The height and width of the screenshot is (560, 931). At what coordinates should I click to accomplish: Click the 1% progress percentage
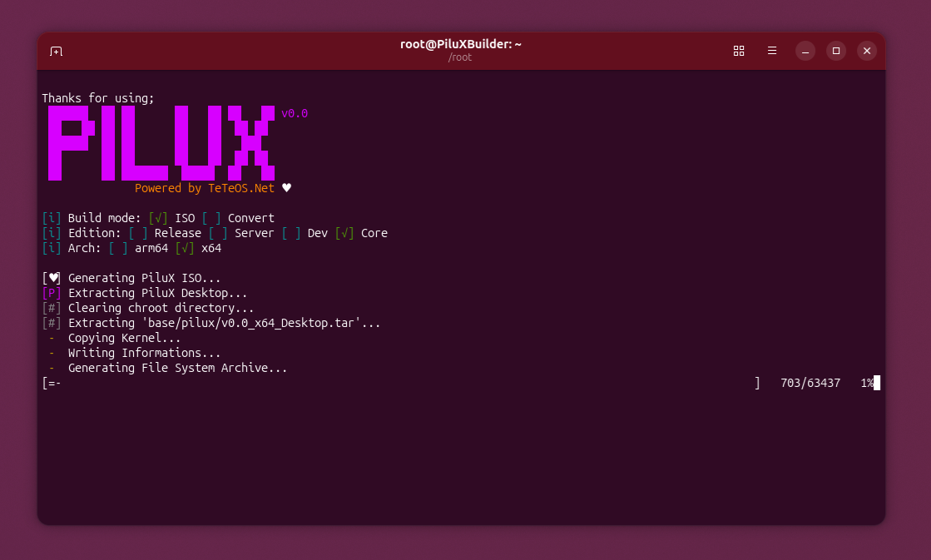click(x=867, y=384)
